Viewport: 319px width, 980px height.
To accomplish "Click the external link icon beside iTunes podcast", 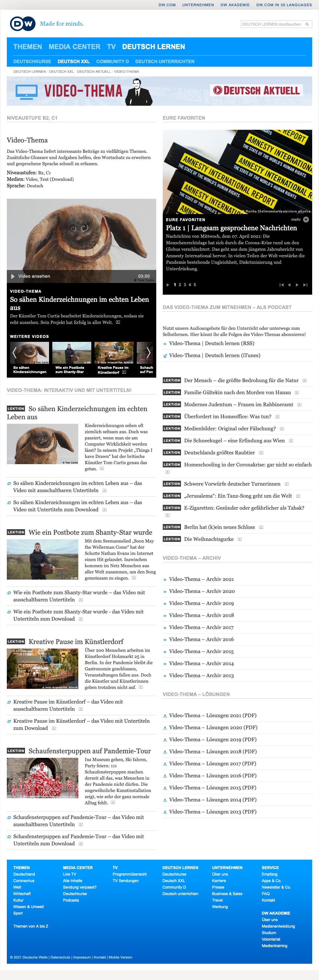I will click(x=165, y=356).
